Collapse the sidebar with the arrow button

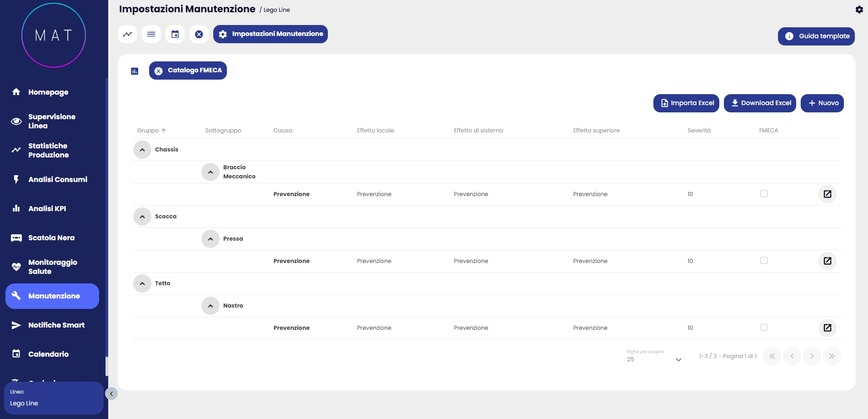pos(111,394)
